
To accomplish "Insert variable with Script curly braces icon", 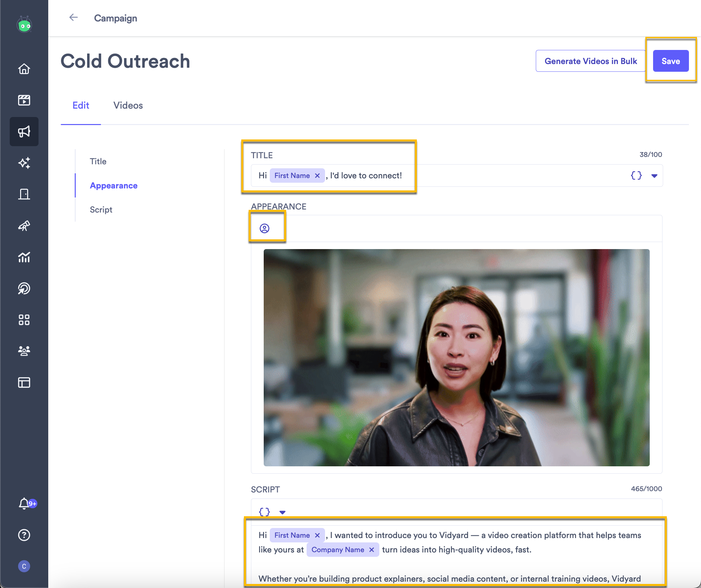I will (x=264, y=512).
